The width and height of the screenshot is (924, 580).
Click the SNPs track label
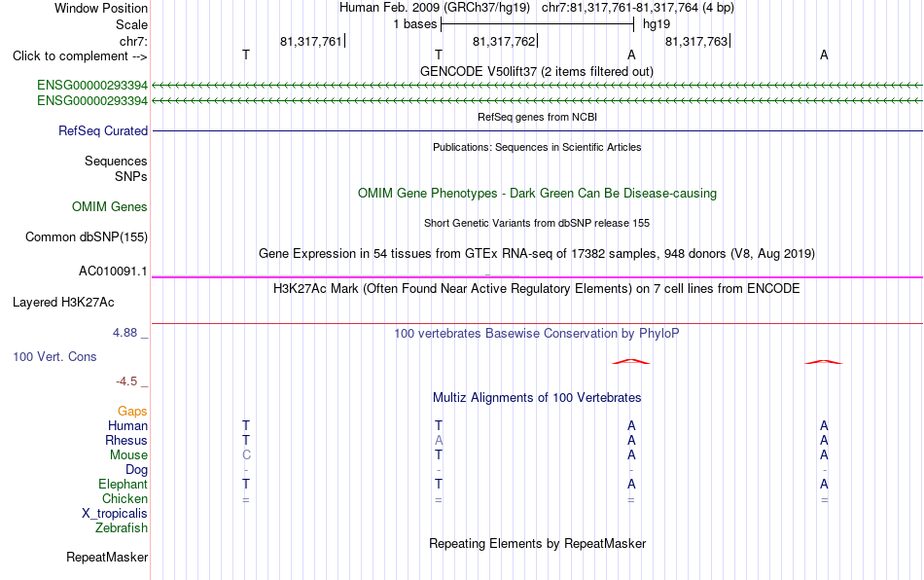pos(131,176)
